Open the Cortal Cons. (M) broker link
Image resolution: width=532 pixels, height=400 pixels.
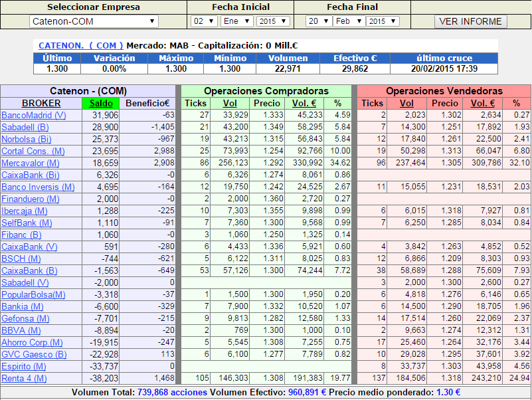coord(33,151)
